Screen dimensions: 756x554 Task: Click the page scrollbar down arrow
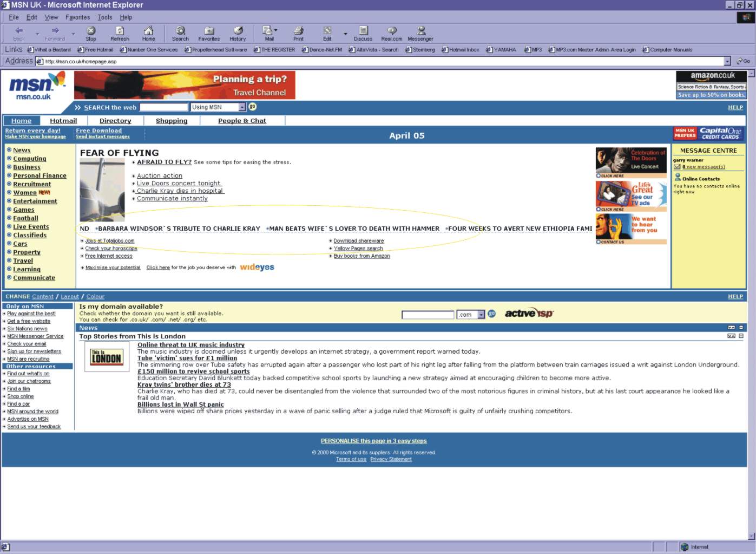751,536
